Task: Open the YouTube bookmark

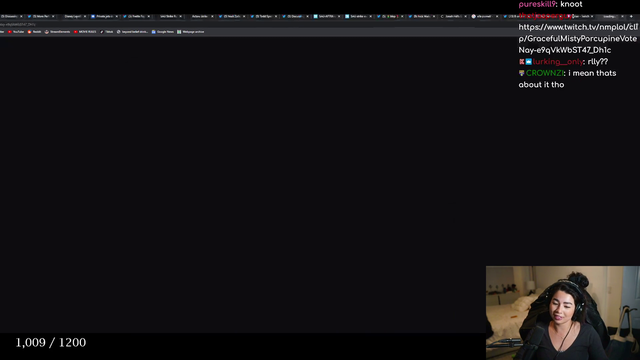Action: click(x=16, y=32)
